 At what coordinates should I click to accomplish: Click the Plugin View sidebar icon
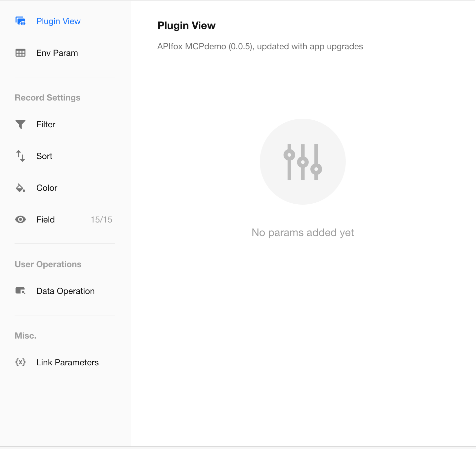(x=20, y=21)
